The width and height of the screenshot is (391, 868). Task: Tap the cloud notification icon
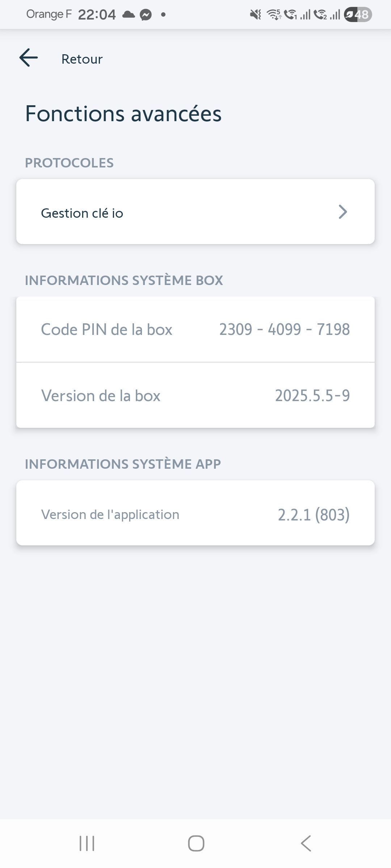129,15
